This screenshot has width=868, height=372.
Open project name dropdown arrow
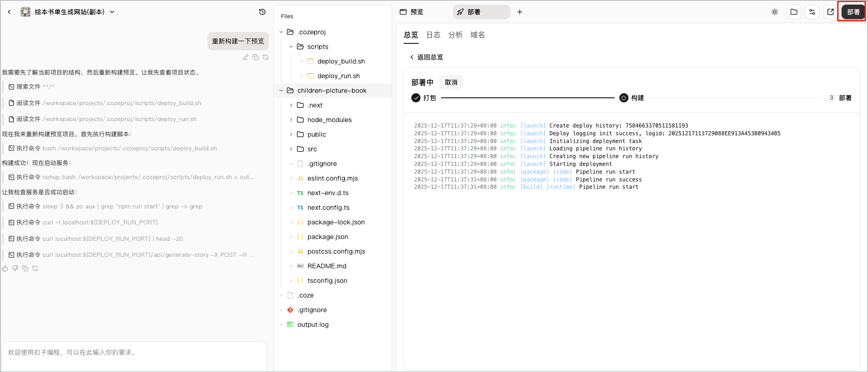point(112,12)
